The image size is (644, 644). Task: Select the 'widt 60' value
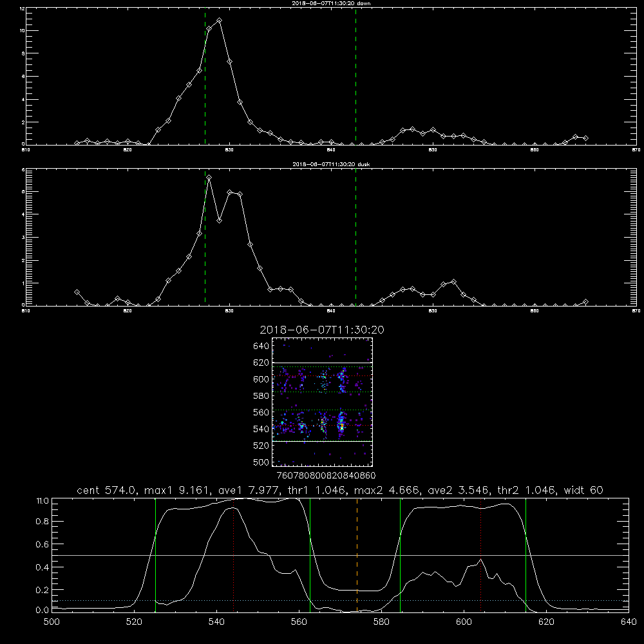point(583,490)
